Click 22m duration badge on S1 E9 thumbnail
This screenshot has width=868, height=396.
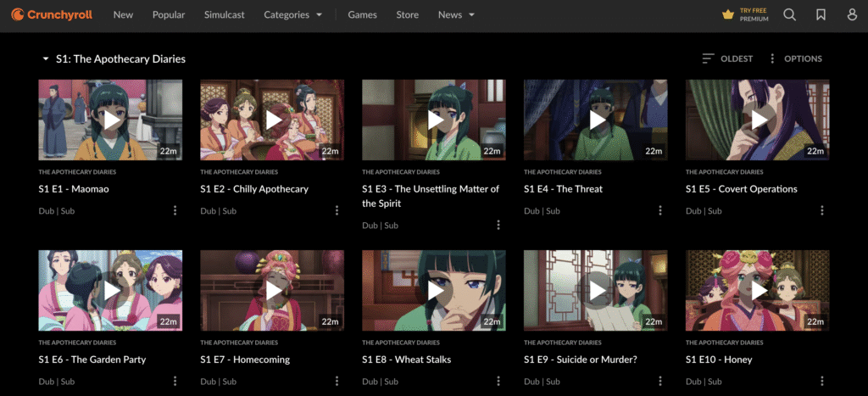click(654, 321)
